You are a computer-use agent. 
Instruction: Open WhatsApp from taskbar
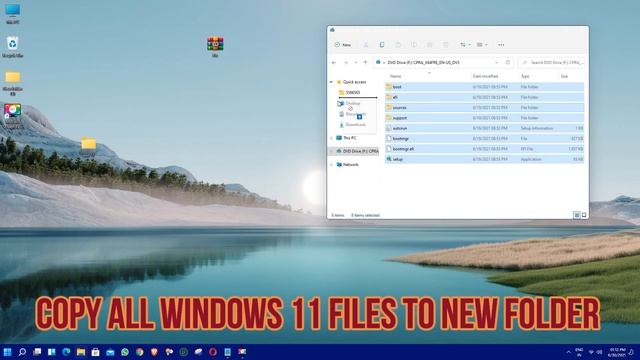[x=125, y=352]
